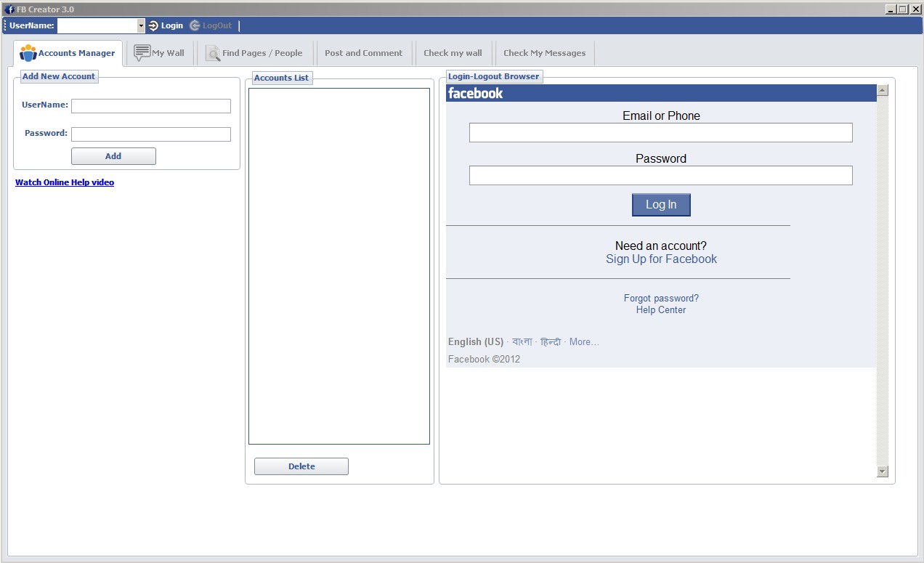
Task: Minimize the FB Creator window
Action: (x=891, y=9)
